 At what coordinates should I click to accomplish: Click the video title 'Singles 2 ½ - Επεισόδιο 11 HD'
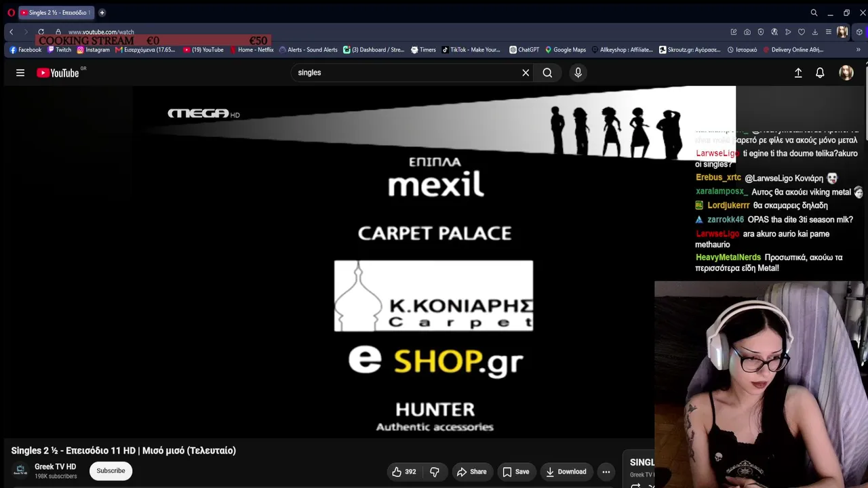[123, 451]
